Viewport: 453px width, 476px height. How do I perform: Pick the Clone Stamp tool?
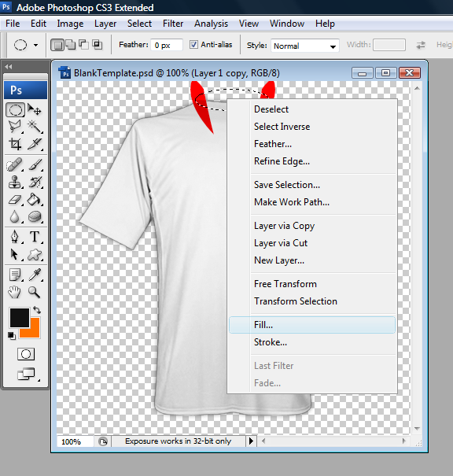click(x=15, y=182)
